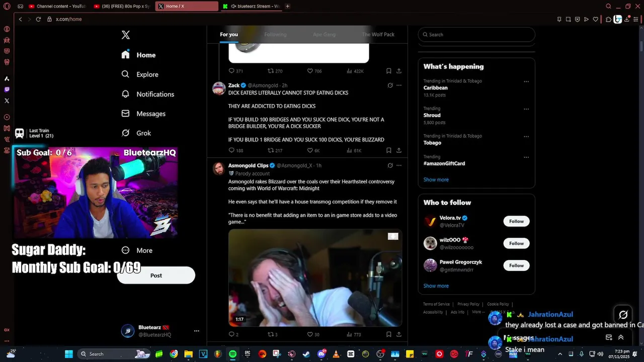Image resolution: width=644 pixels, height=362 pixels.
Task: Follow wilzOOO
Action: [516, 243]
